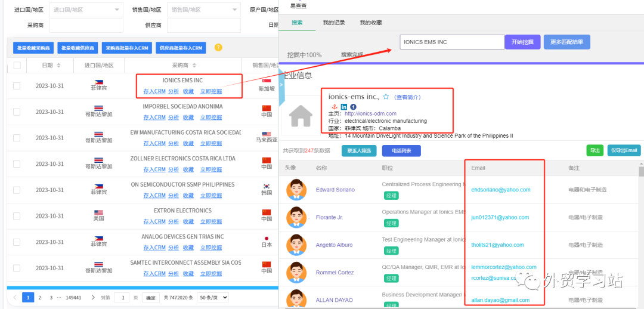Open the 进口国/地区 dropdown
This screenshot has width=644, height=309.
[86, 10]
